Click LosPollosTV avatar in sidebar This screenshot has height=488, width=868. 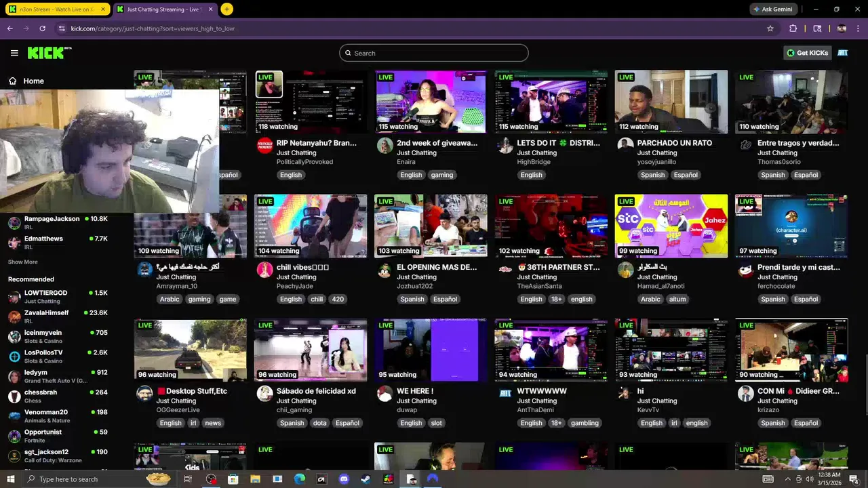coord(14,356)
